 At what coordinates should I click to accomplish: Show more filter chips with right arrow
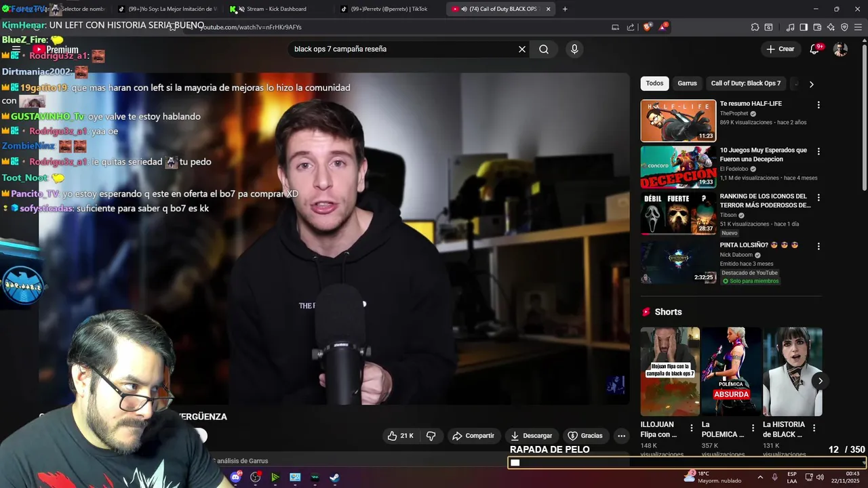(811, 84)
